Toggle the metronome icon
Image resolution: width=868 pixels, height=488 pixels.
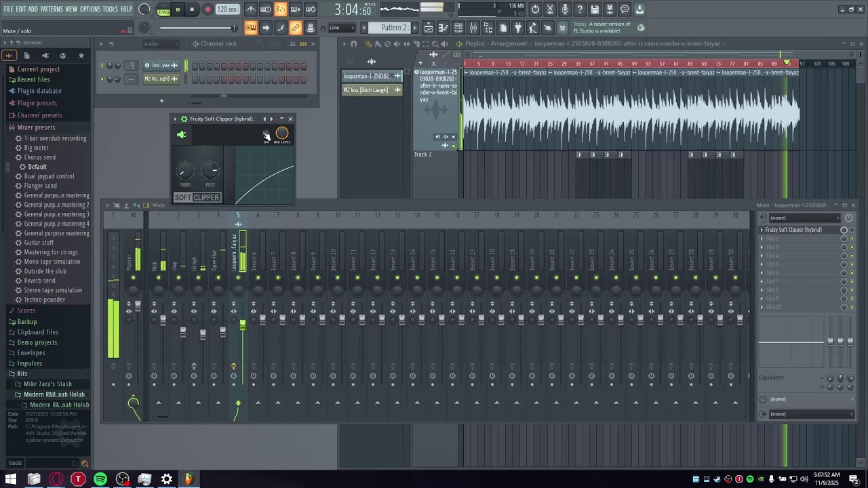click(x=251, y=9)
